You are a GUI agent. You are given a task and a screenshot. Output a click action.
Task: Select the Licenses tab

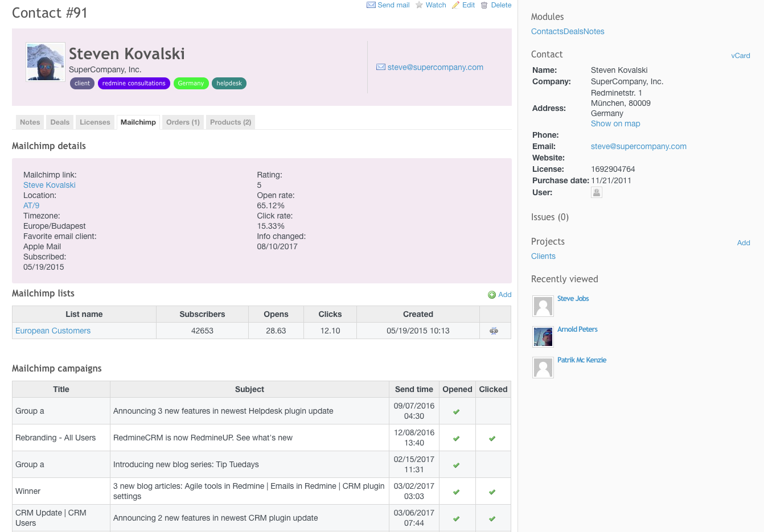click(x=95, y=122)
